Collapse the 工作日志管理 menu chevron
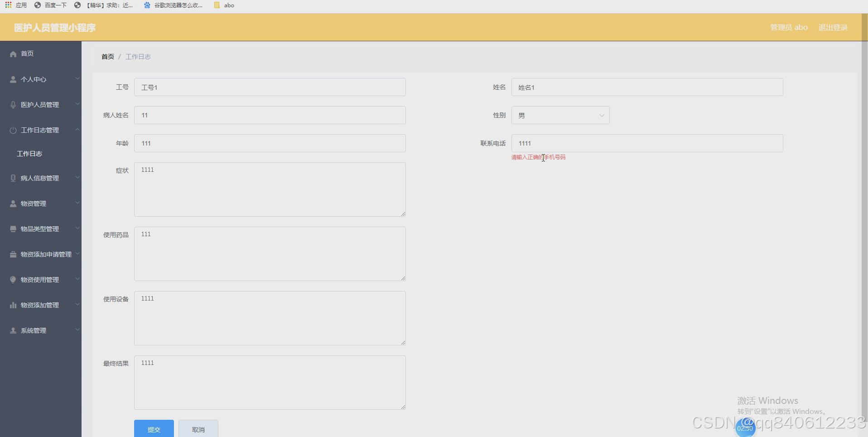 coord(77,129)
